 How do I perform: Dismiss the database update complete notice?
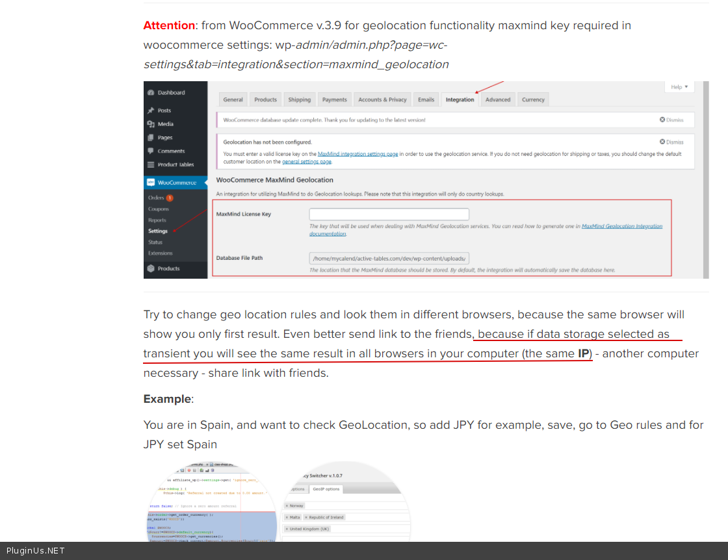(x=671, y=120)
